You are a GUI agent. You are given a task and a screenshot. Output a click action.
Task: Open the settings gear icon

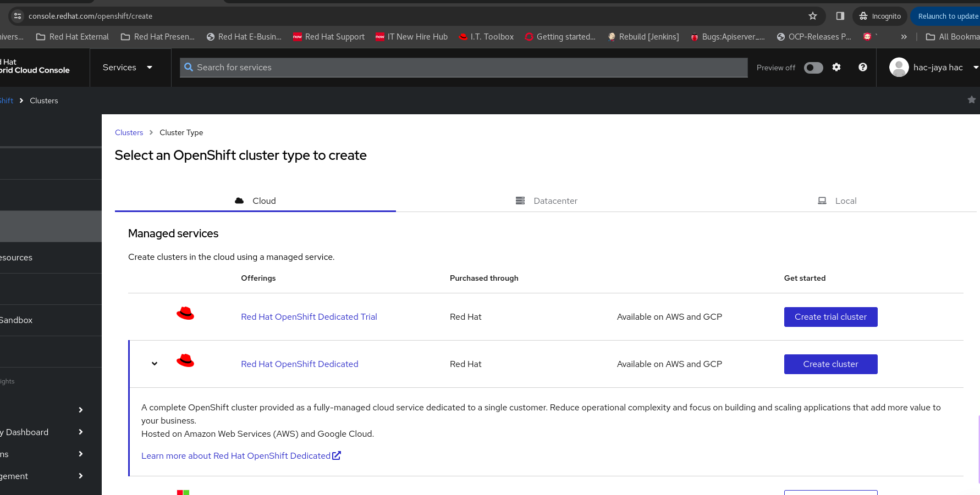pos(836,67)
